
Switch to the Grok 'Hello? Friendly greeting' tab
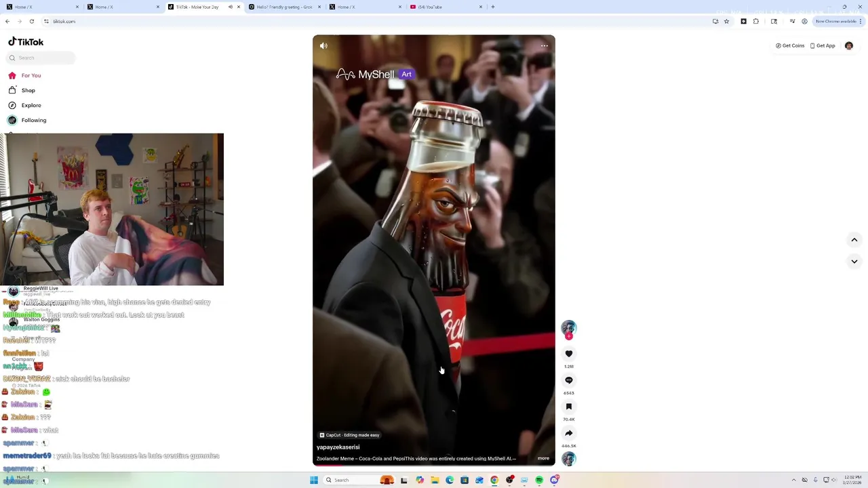coord(283,7)
